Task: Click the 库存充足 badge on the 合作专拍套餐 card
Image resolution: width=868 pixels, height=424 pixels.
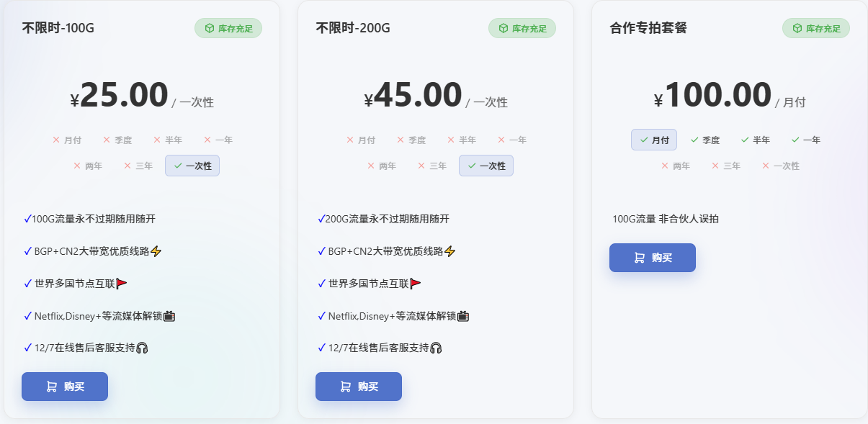Action: 816,28
